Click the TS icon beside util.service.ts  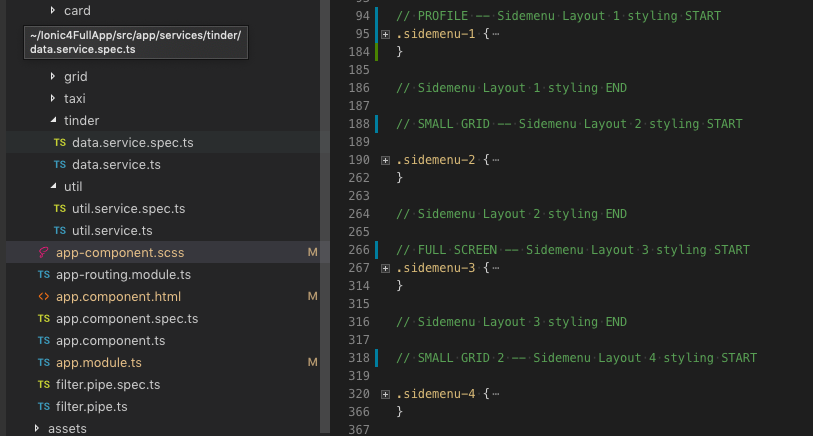tap(60, 231)
